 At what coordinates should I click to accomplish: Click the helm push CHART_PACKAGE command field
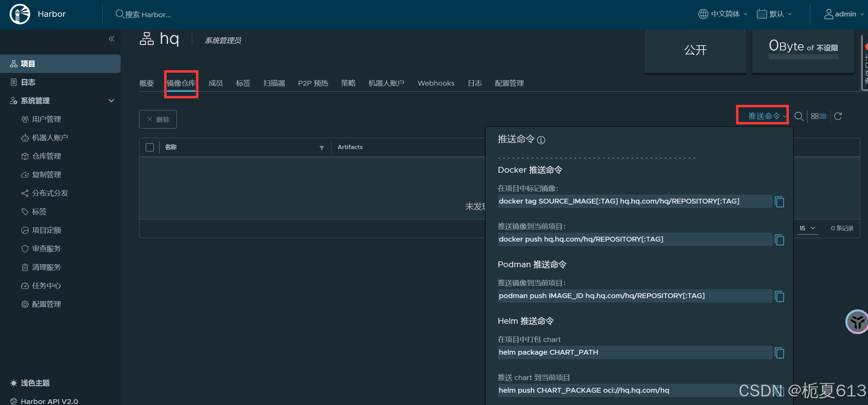635,390
